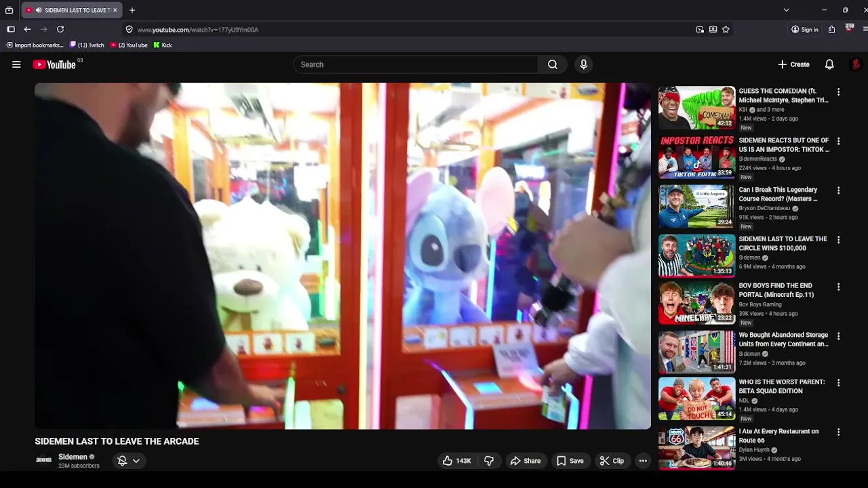868x488 pixels.
Task: Open a new browser tab
Action: tap(132, 10)
